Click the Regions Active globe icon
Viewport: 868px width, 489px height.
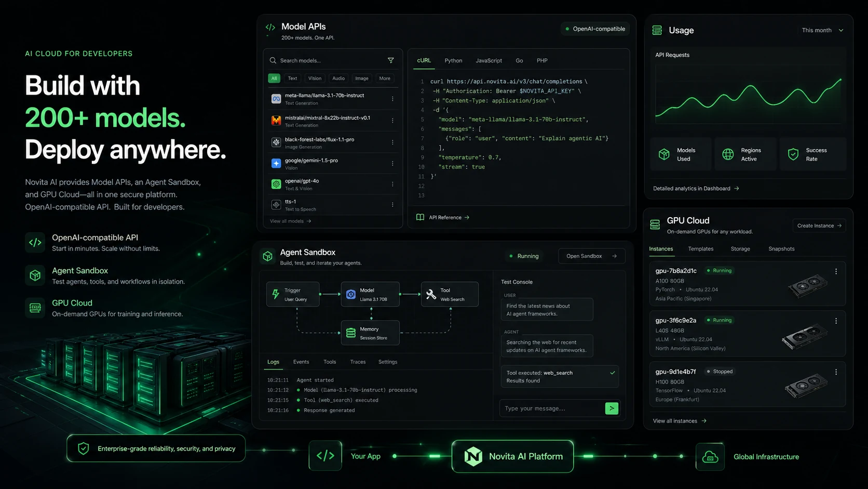coord(728,154)
